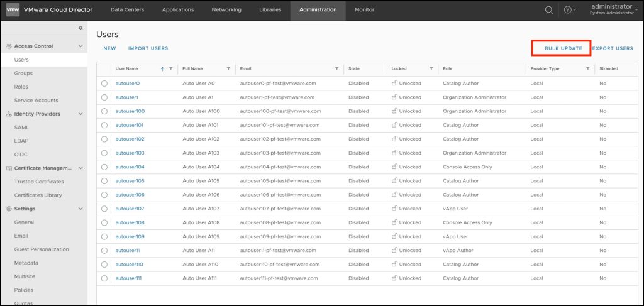This screenshot has height=306, width=644.
Task: Click filter icon on Email column
Action: [x=336, y=68]
